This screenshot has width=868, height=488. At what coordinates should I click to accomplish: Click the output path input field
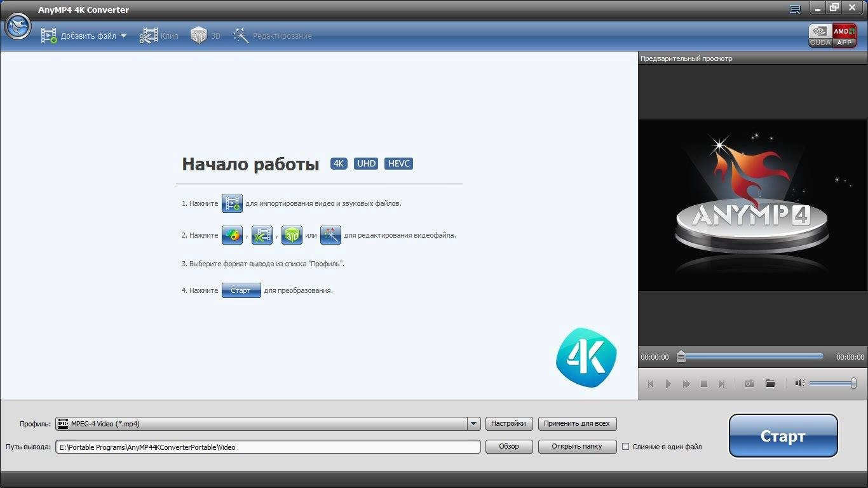268,447
